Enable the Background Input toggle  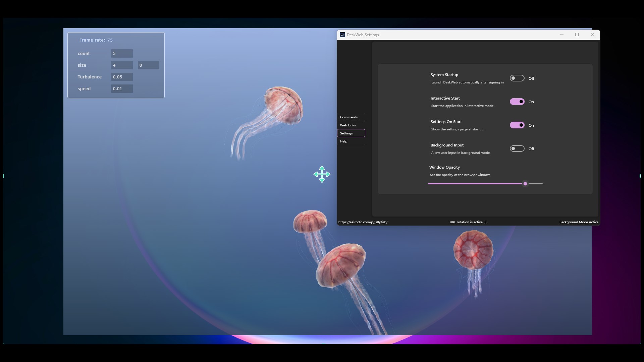pyautogui.click(x=517, y=148)
